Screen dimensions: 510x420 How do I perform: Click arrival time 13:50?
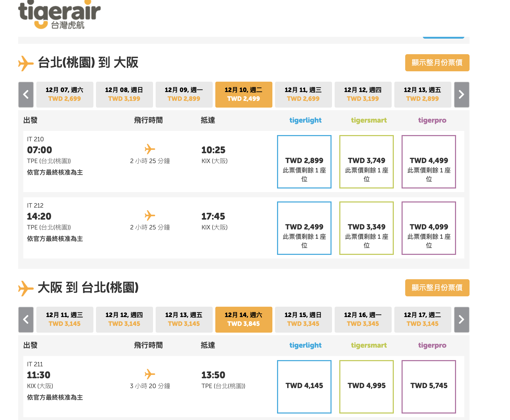[x=213, y=375]
